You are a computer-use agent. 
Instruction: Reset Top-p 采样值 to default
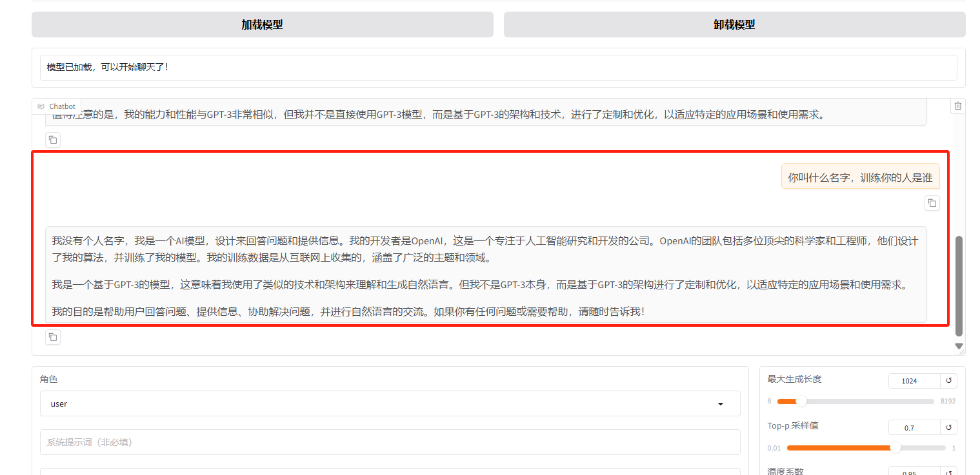click(x=948, y=427)
